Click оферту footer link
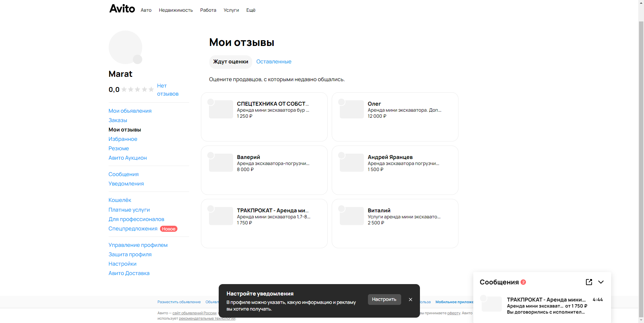Viewport: 644px width, 323px height. pos(453,313)
